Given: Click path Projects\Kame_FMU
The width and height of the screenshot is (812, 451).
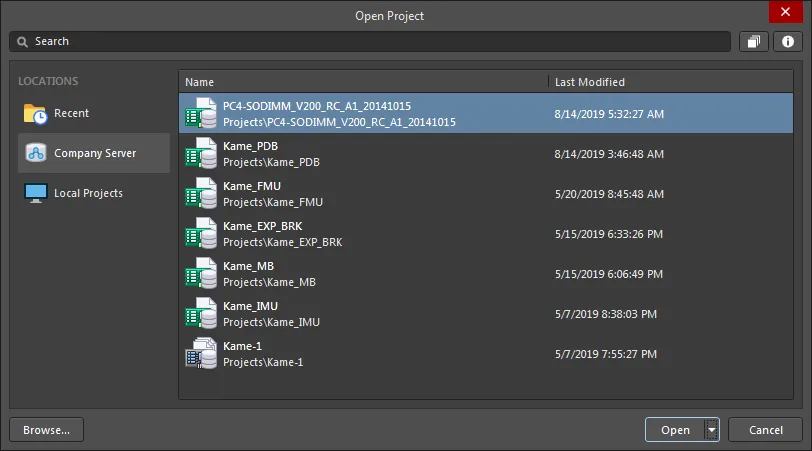Looking at the screenshot, I should [273, 202].
